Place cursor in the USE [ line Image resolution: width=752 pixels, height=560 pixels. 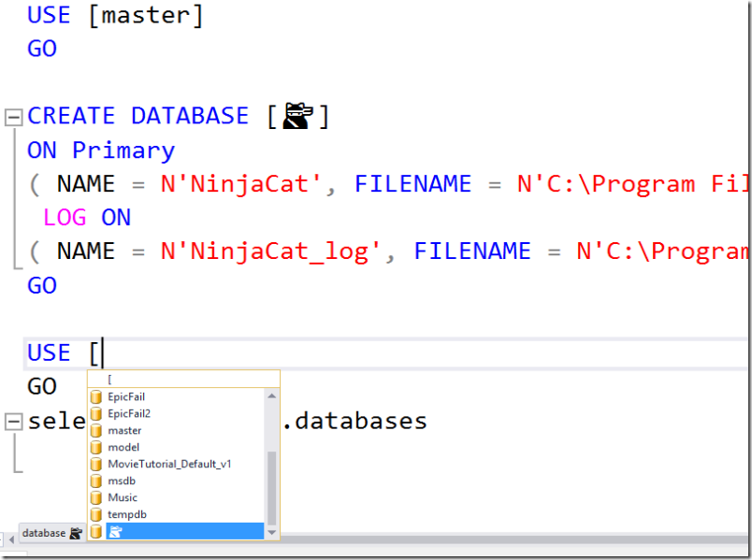[x=386, y=353]
